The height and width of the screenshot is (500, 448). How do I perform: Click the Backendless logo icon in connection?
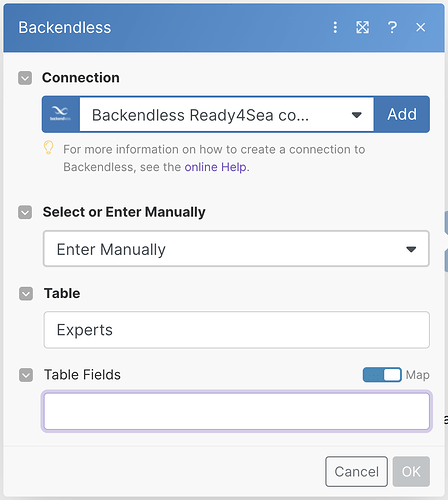tap(61, 114)
